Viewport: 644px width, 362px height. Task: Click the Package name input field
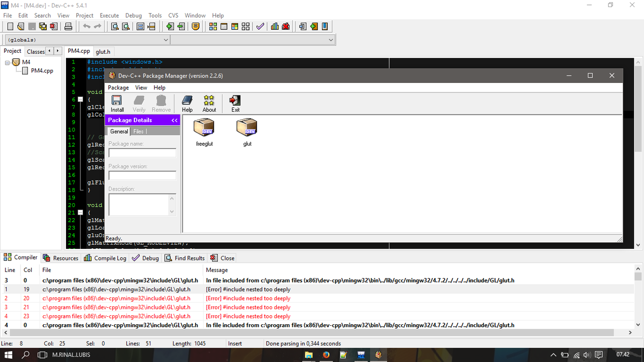(142, 153)
